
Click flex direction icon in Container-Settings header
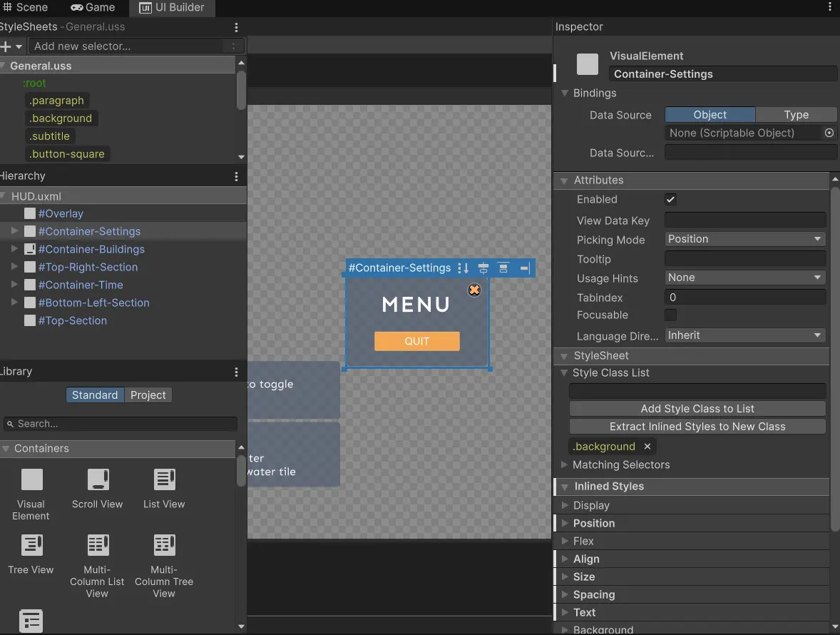(x=463, y=268)
